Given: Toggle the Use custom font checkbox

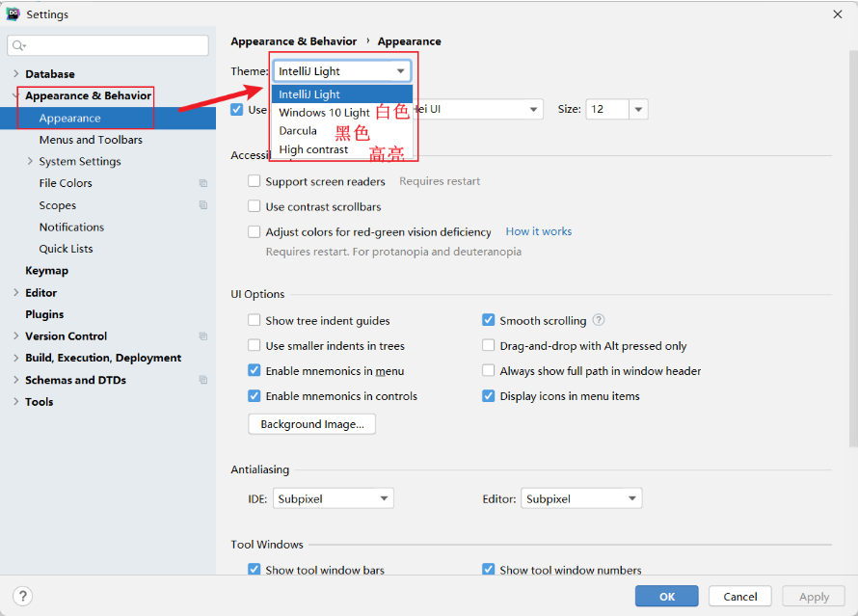Looking at the screenshot, I should 236,109.
